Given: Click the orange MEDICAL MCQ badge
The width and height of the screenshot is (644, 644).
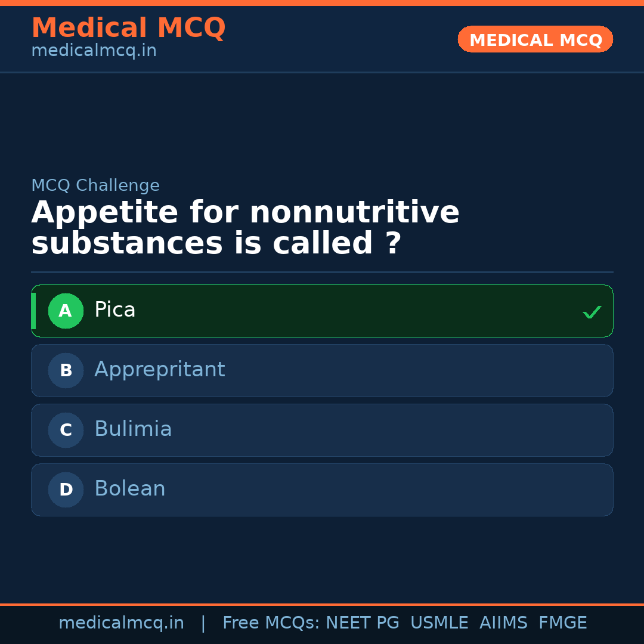Looking at the screenshot, I should (x=535, y=39).
